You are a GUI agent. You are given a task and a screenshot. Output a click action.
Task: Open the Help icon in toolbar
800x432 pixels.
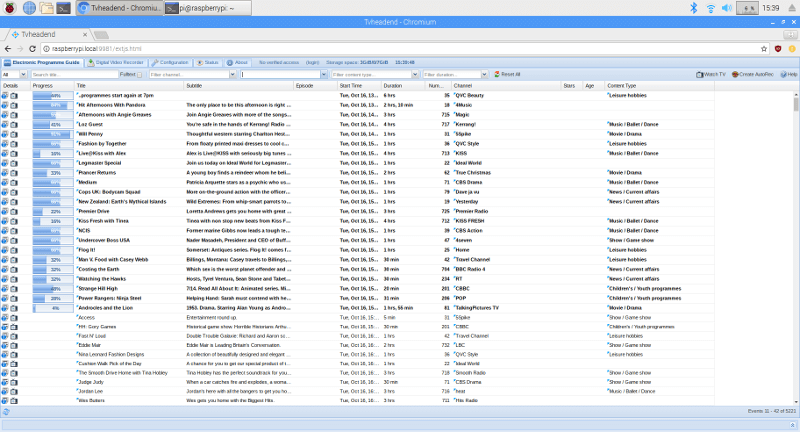(783, 74)
